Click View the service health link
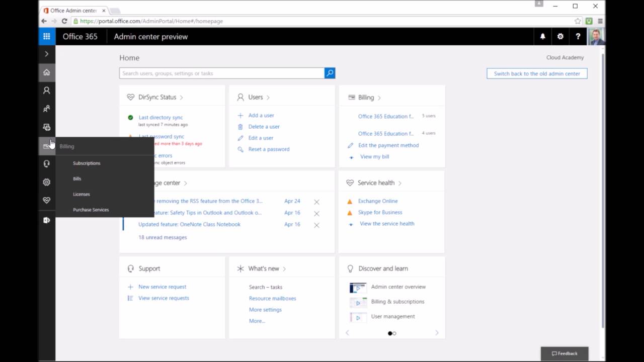This screenshot has width=644, height=362. point(387,224)
